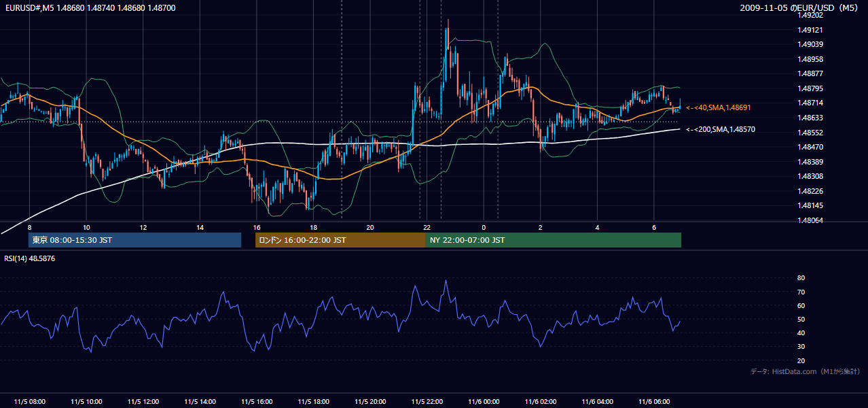The width and height of the screenshot is (868, 408).
Task: Click hour tick 22 under the price chart
Action: tap(427, 227)
